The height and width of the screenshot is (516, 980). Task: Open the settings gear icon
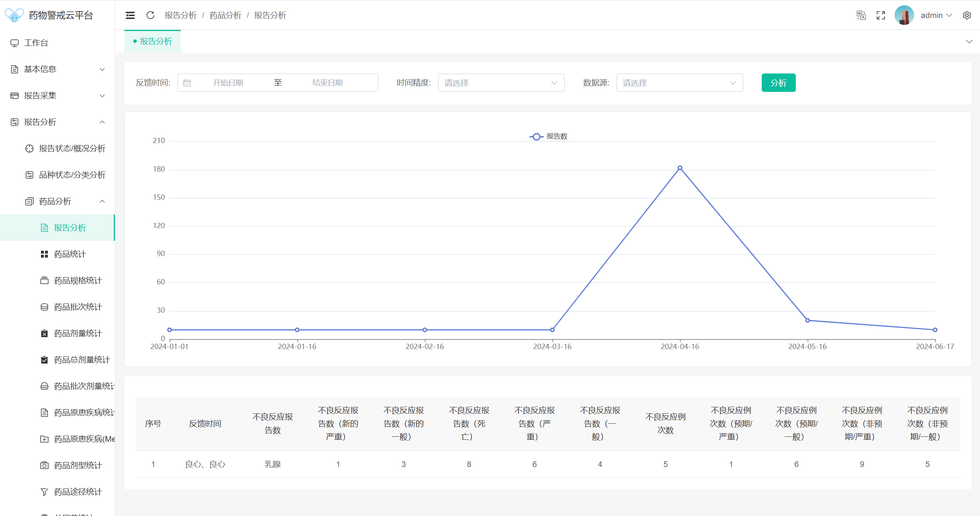click(967, 15)
